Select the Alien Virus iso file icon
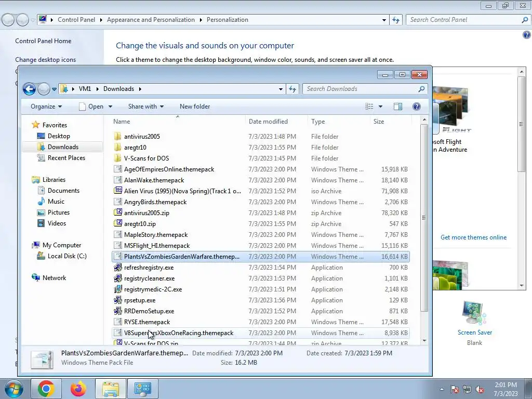 pyautogui.click(x=117, y=191)
